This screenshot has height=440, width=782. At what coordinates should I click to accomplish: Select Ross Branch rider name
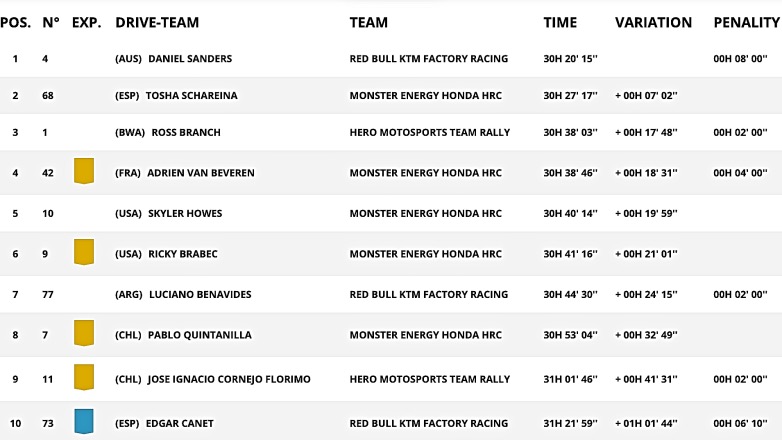click(x=185, y=132)
